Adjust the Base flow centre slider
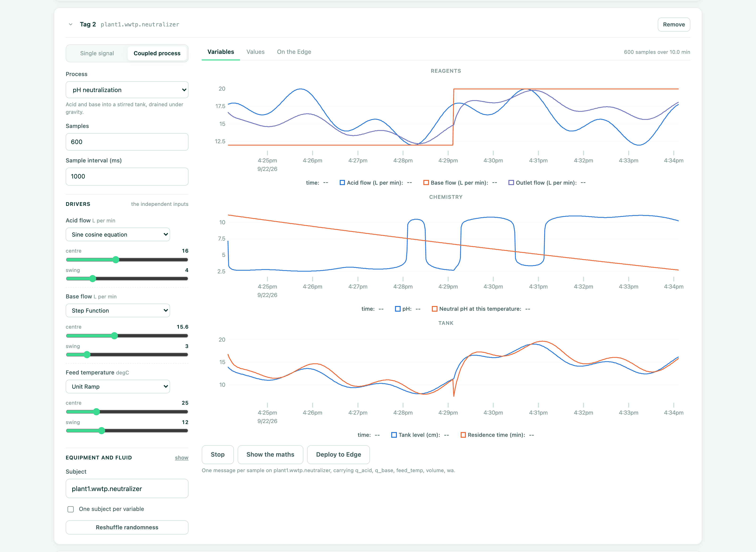Image resolution: width=756 pixels, height=552 pixels. (x=127, y=336)
